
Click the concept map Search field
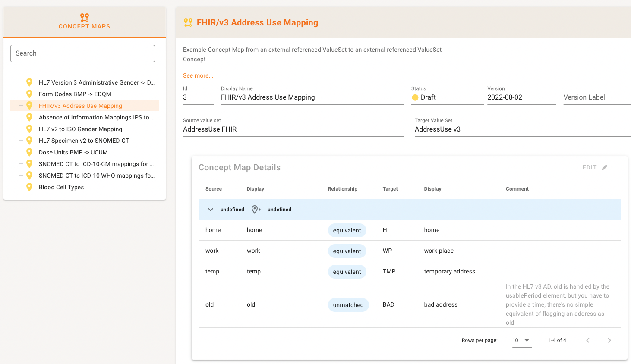tap(82, 53)
